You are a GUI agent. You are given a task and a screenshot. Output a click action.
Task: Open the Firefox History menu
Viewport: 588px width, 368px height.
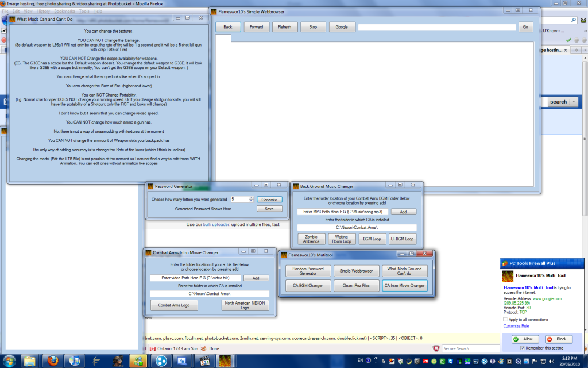(43, 11)
